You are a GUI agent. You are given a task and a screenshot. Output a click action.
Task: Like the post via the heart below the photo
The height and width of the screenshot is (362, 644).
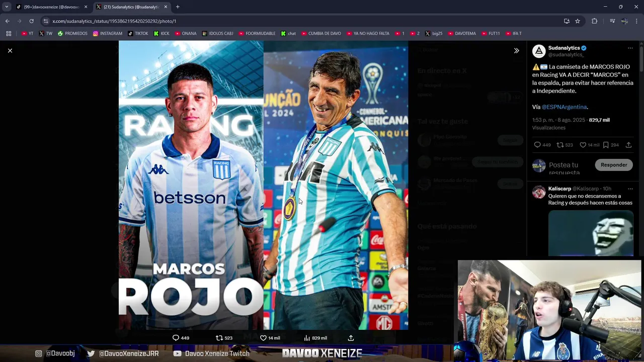(x=263, y=338)
